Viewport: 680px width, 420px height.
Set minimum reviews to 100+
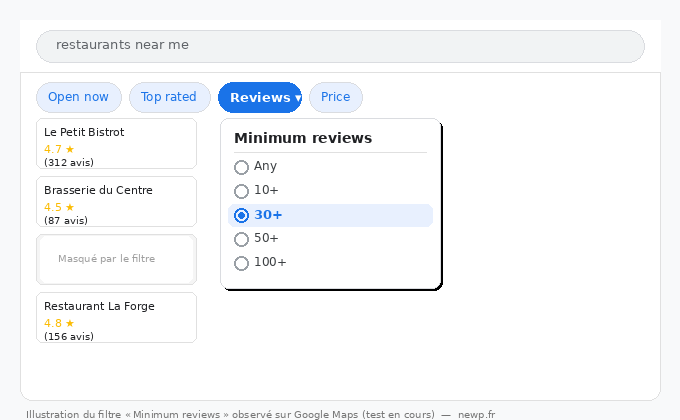pos(241,263)
